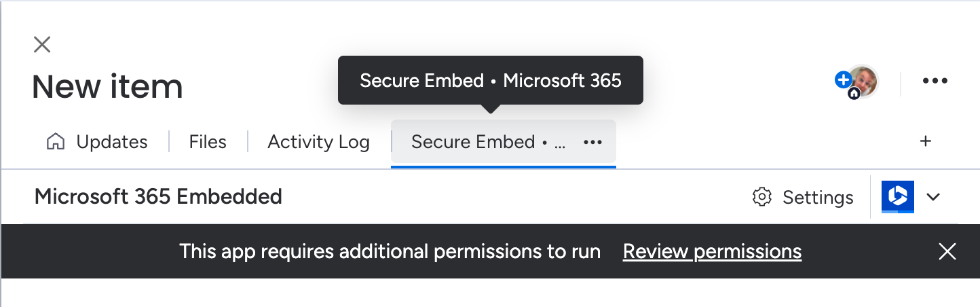Follow the Review permissions link
Viewport: 980px width, 307px height.
[x=712, y=252]
